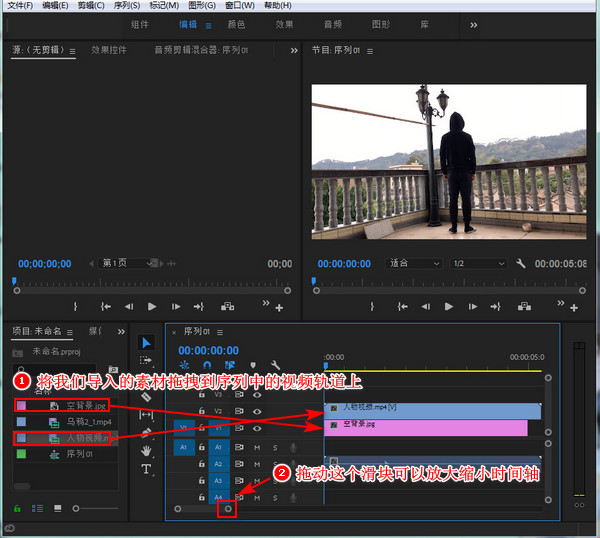
Task: Click the status bar link icon
Action: pos(10,528)
